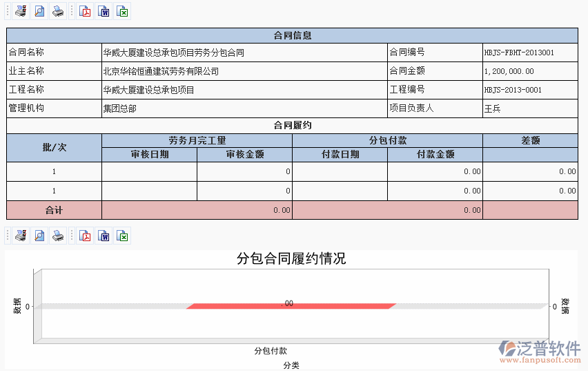Click page setup print icon above the chart

[21, 236]
